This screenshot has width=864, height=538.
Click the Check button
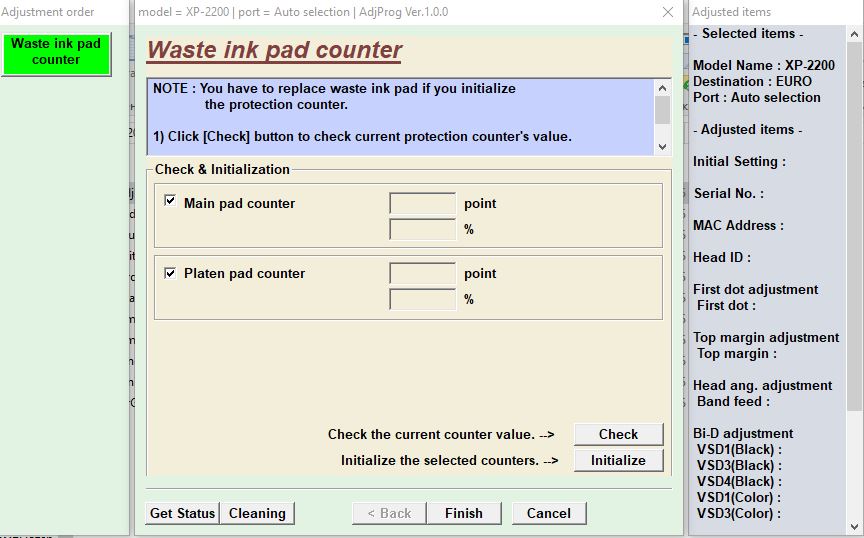point(618,434)
